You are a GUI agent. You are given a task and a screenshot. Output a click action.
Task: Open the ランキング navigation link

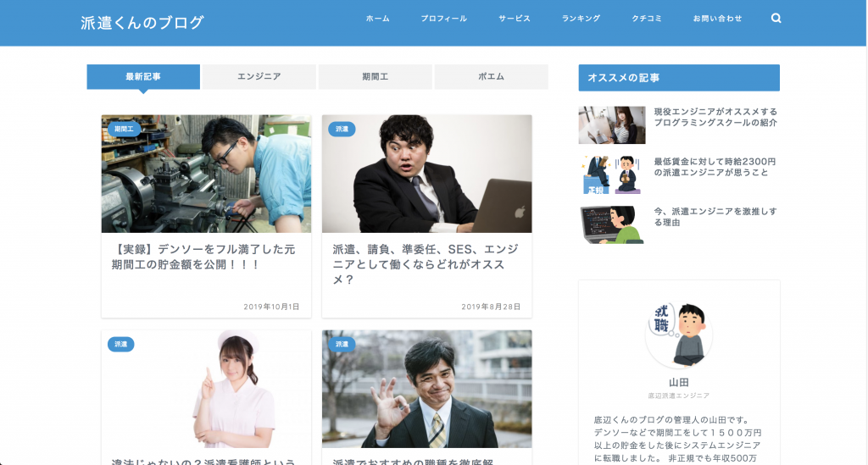tap(581, 19)
